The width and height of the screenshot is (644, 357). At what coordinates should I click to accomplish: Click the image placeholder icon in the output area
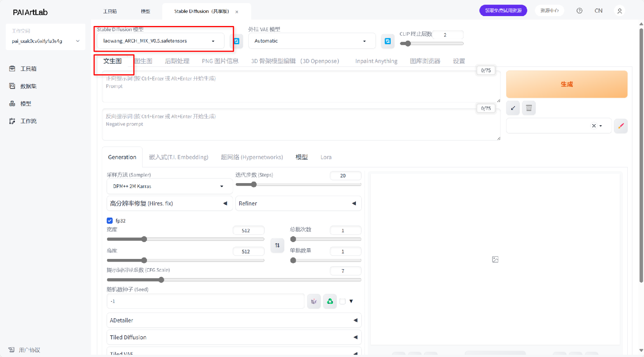(x=495, y=260)
